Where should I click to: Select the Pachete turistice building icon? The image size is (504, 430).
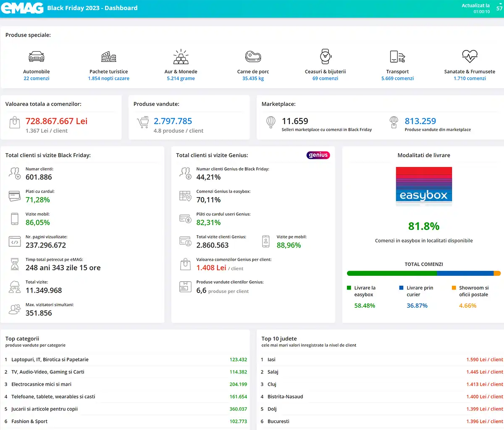(109, 56)
